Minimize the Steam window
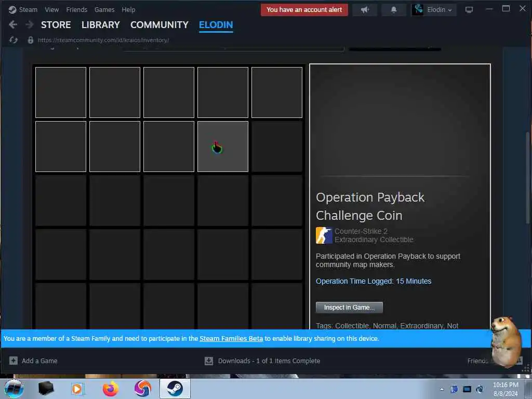532x399 pixels. [489, 9]
